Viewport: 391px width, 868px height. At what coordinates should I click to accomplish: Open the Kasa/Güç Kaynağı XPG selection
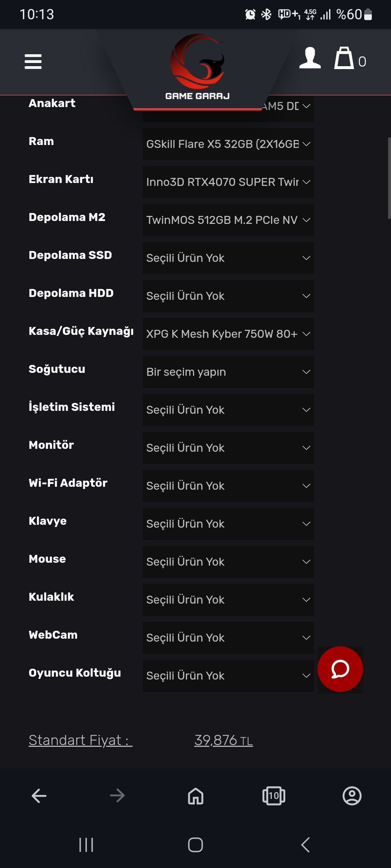(228, 334)
